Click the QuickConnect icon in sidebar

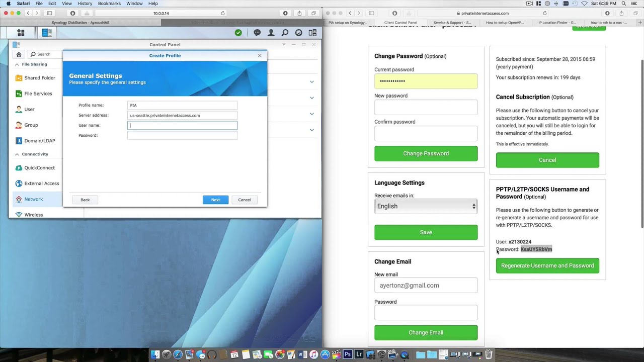pyautogui.click(x=19, y=167)
